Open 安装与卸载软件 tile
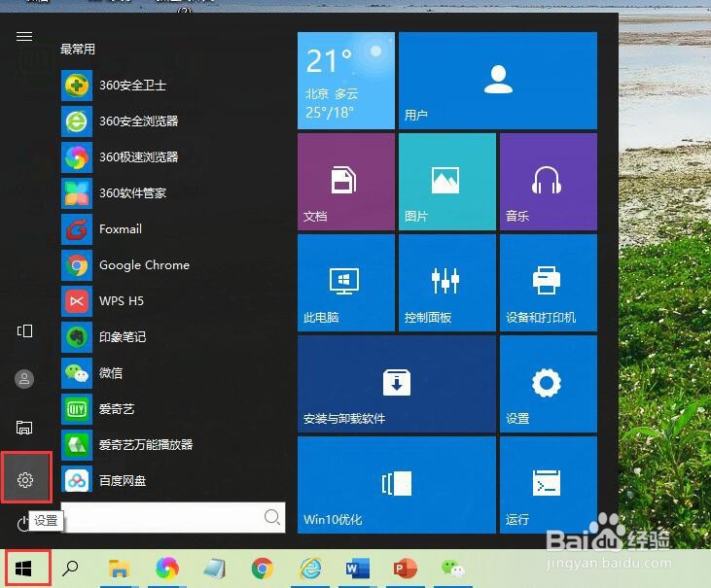Screen dimensions: 711x588 tap(397, 384)
